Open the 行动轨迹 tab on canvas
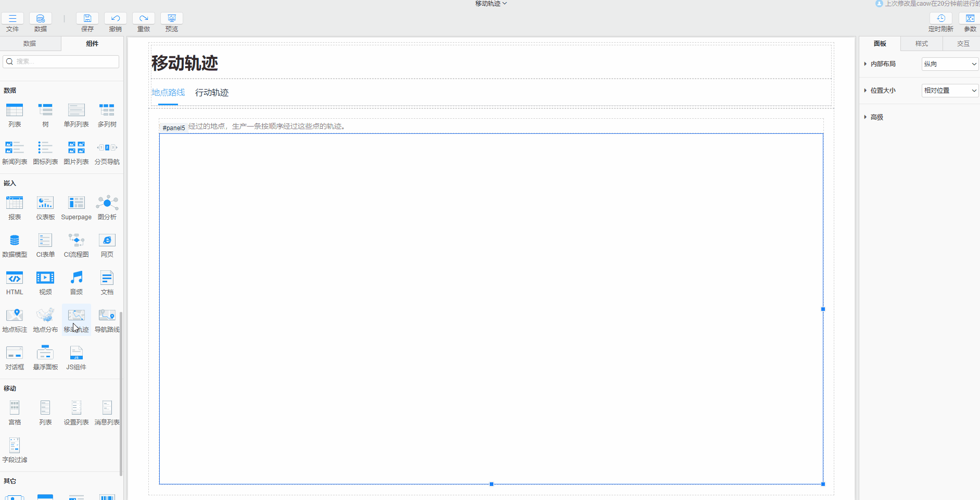 coord(212,93)
